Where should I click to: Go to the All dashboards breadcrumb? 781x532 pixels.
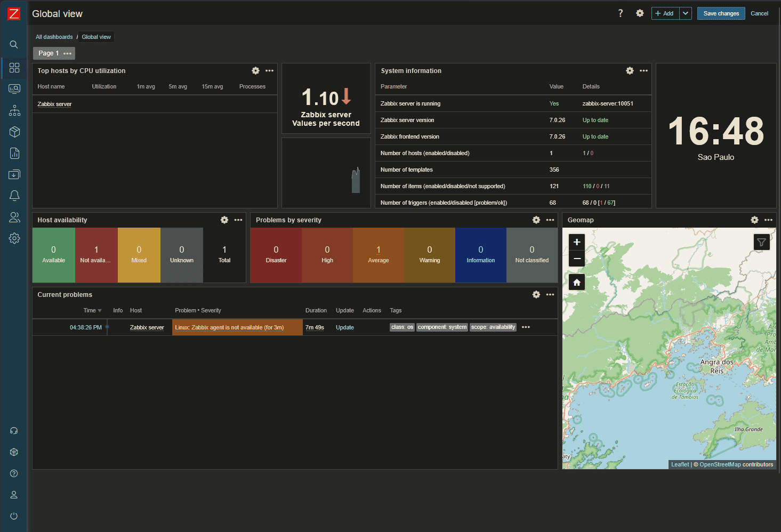click(x=54, y=37)
